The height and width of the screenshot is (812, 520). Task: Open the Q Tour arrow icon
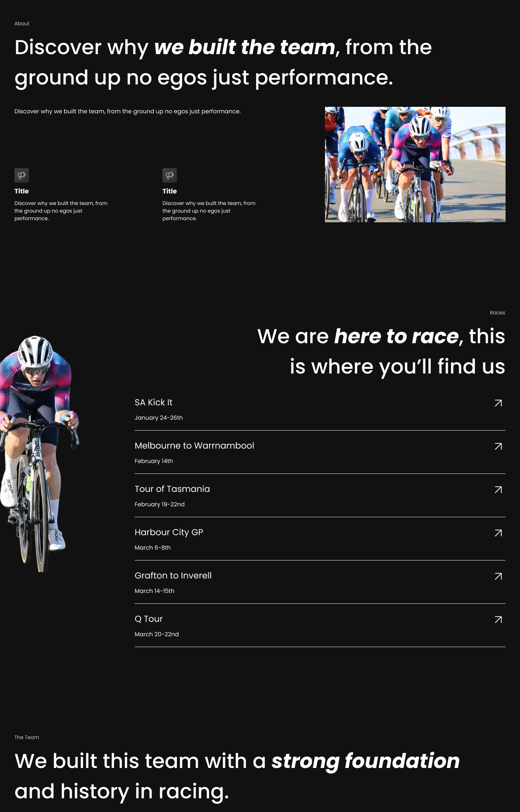click(498, 620)
